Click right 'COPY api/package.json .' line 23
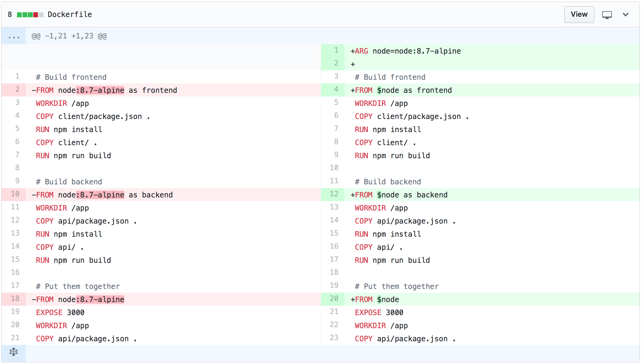This screenshot has height=364, width=641. coord(405,339)
